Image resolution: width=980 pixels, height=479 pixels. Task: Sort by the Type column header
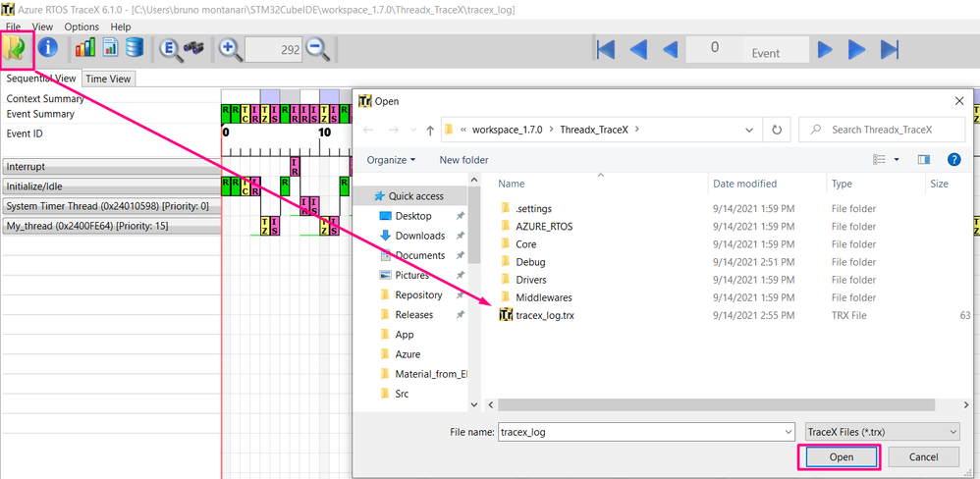(x=842, y=184)
